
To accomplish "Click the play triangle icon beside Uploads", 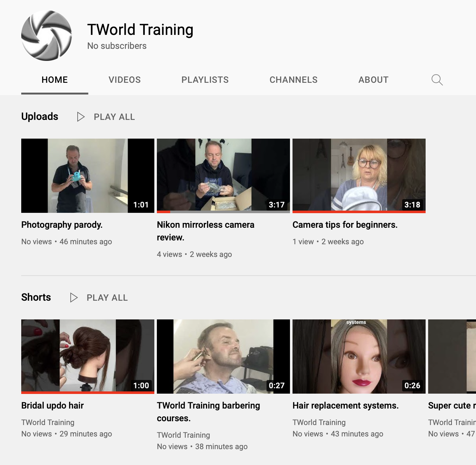I will click(81, 117).
